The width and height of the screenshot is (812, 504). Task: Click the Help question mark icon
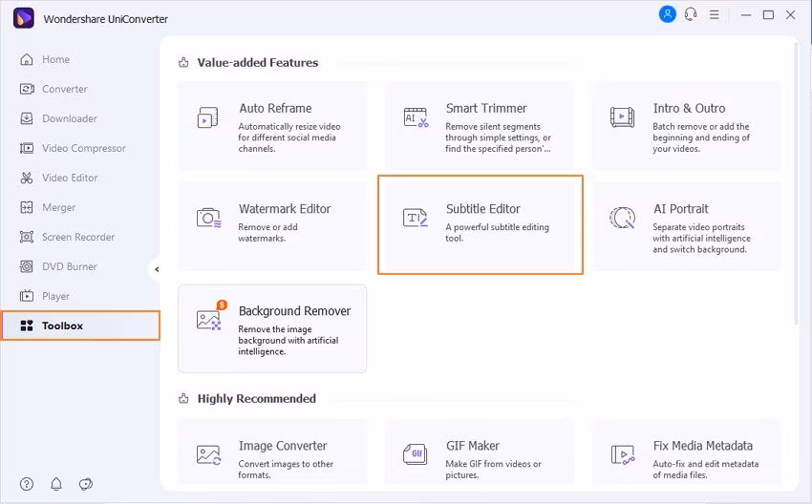tap(27, 484)
